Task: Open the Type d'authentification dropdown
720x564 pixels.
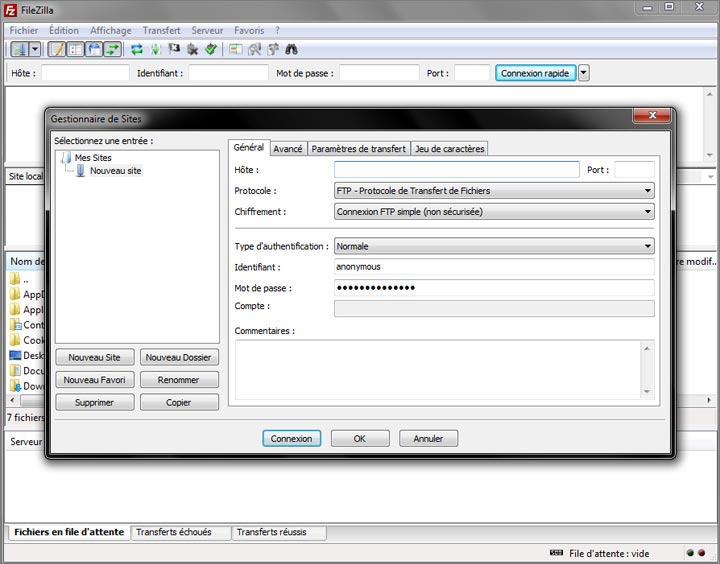Action: point(494,246)
